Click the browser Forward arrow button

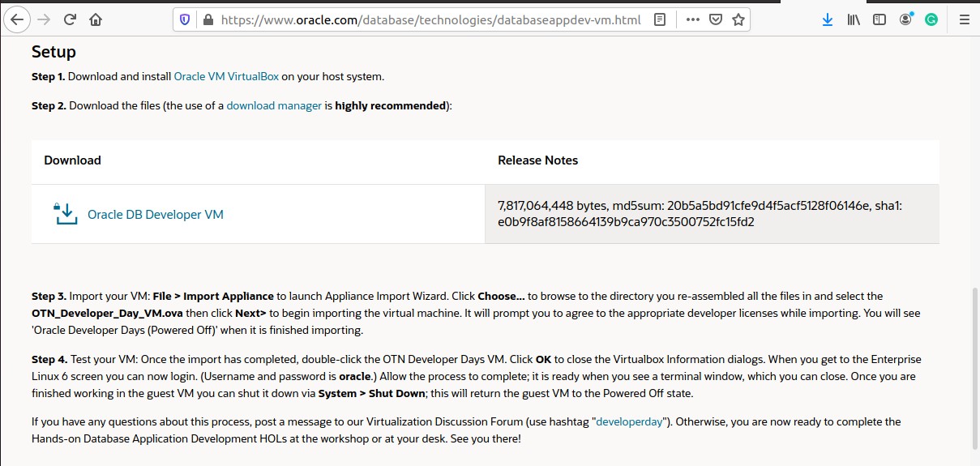[x=44, y=19]
